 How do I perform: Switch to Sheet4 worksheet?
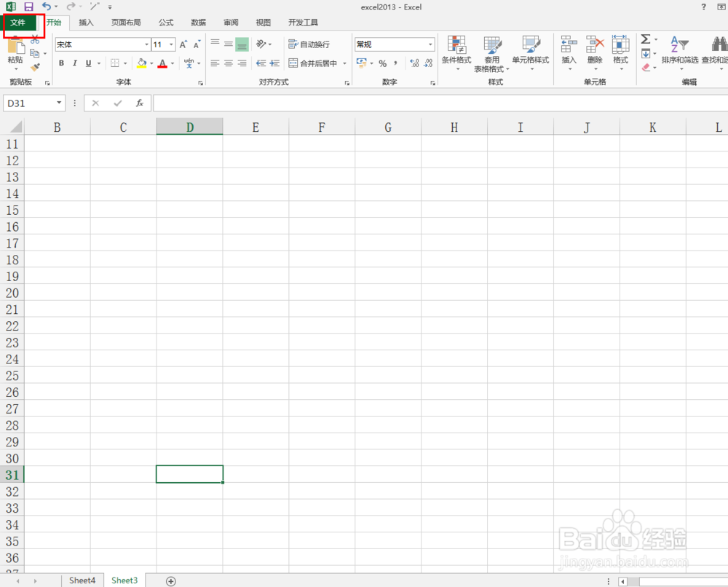[82, 580]
